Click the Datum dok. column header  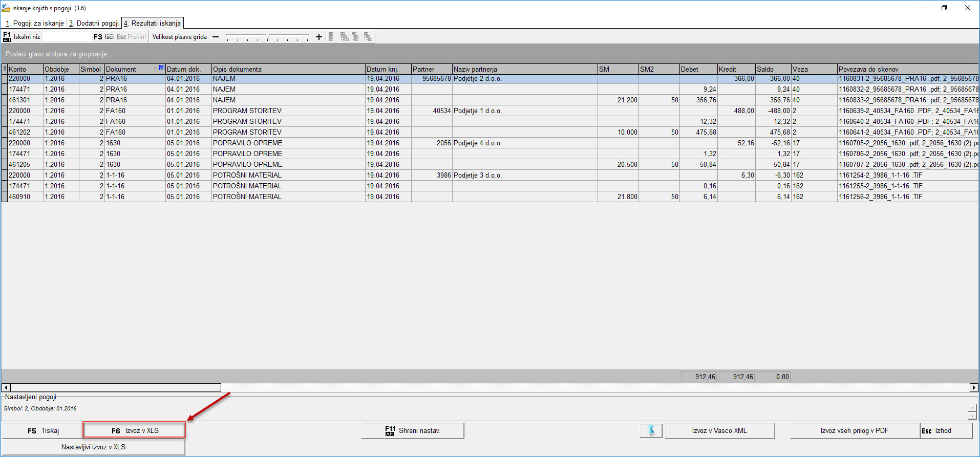pyautogui.click(x=188, y=69)
